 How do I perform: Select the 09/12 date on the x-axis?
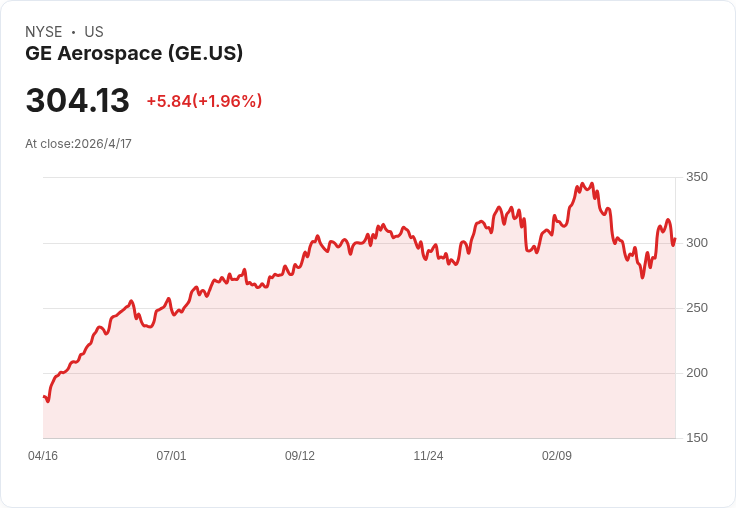[x=300, y=456]
